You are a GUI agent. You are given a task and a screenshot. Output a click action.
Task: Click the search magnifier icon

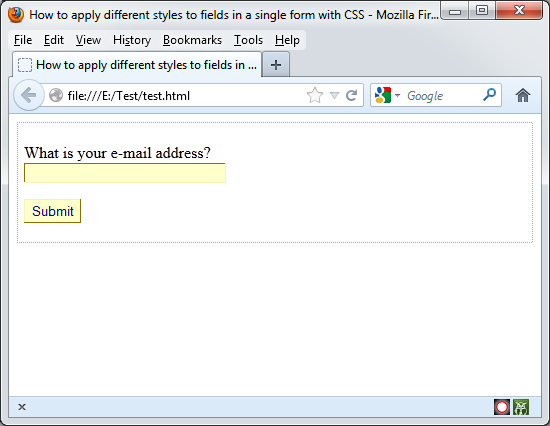coord(489,95)
